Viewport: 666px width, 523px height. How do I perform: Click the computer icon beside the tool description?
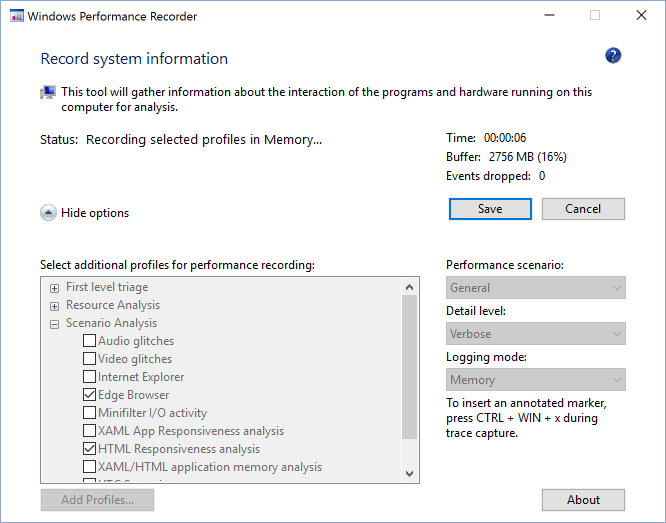48,92
